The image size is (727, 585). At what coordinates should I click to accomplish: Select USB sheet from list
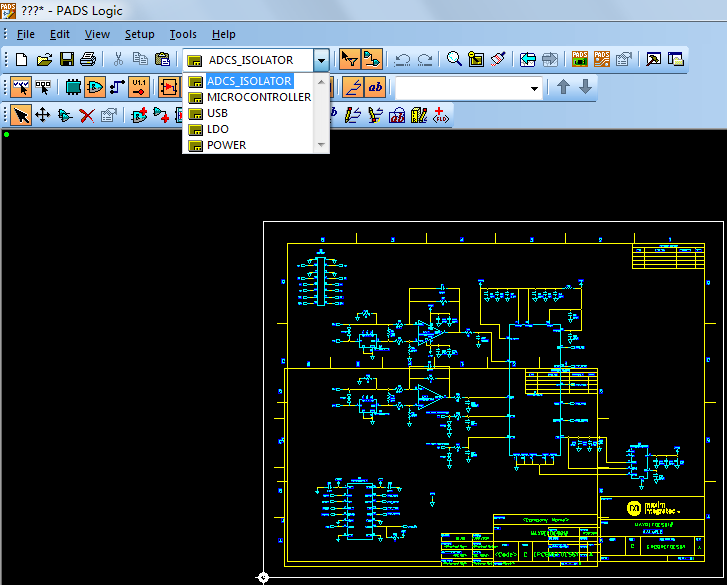click(250, 113)
